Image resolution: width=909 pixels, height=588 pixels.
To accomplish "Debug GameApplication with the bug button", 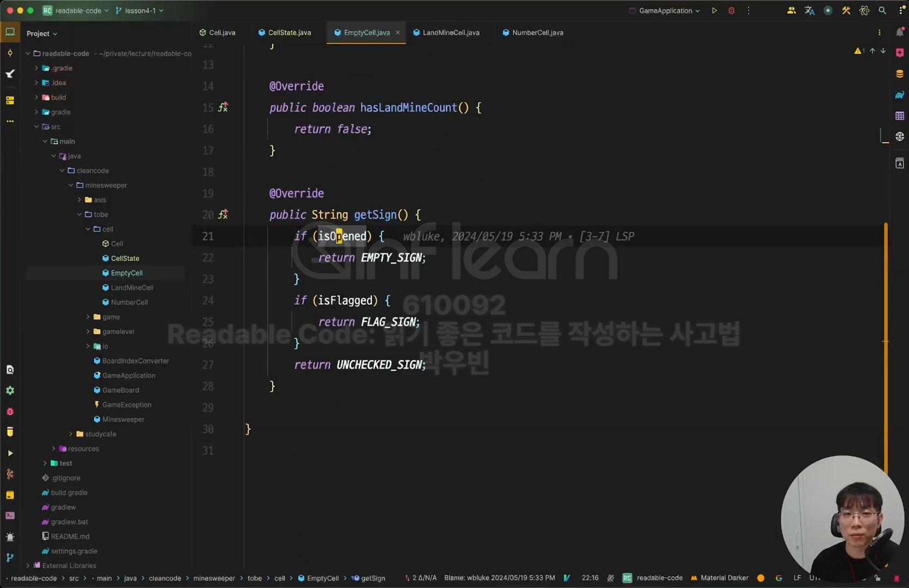I will click(x=732, y=10).
